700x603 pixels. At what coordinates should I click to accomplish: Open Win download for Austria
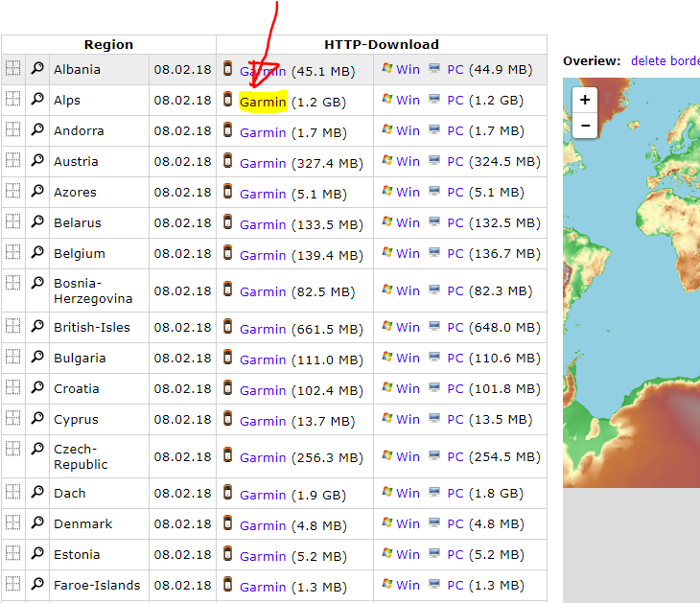point(408,161)
